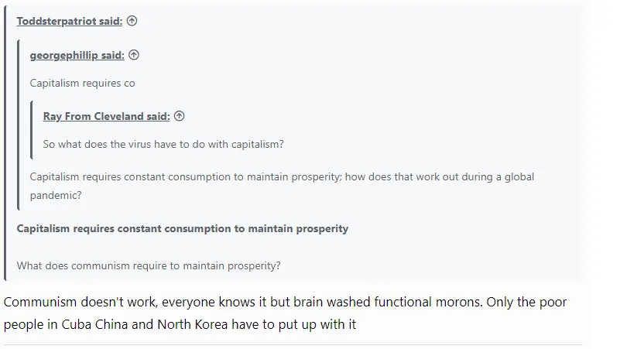Open the georgephillip said quote link

click(77, 55)
